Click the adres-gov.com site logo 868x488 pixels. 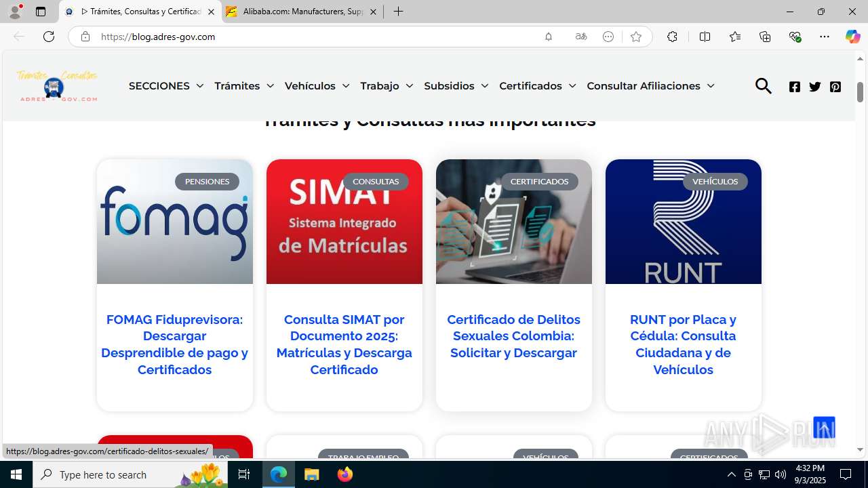[x=57, y=86]
